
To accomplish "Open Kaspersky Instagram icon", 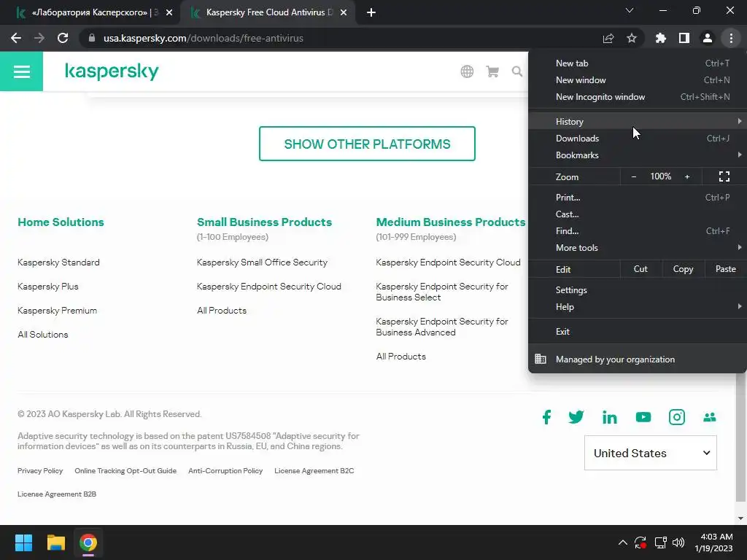I will click(676, 417).
